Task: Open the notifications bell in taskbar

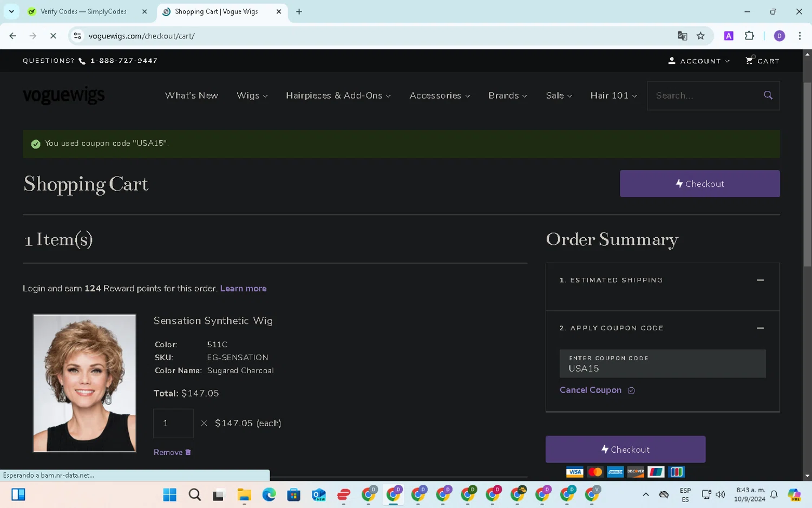Action: 774,494
